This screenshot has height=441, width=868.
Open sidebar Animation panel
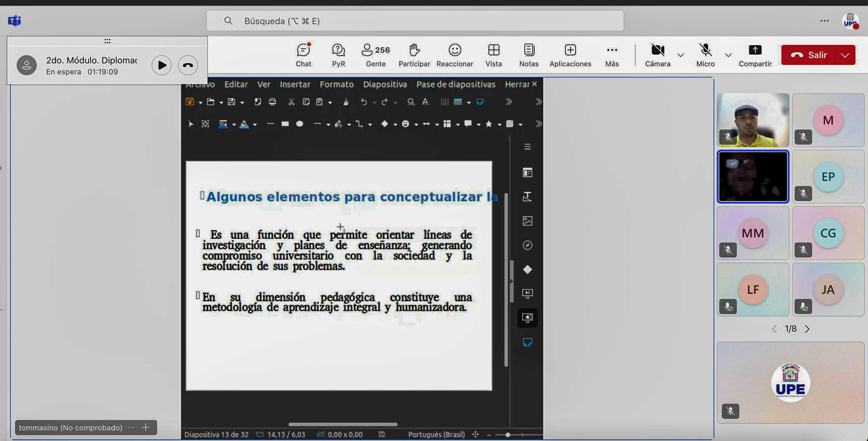[527, 317]
